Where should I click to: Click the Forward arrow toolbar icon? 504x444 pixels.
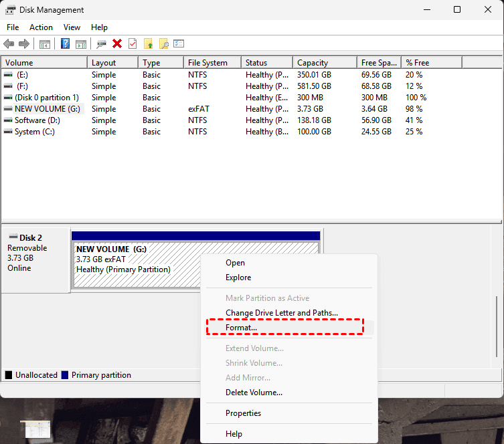24,44
